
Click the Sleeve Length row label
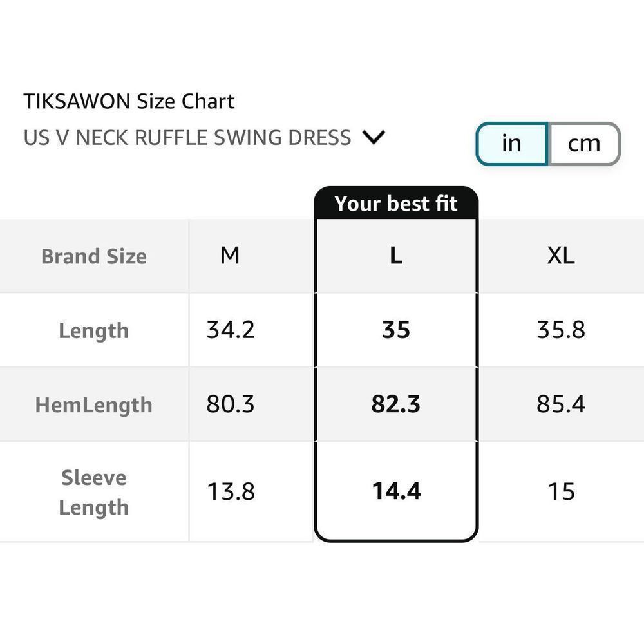pos(94,492)
